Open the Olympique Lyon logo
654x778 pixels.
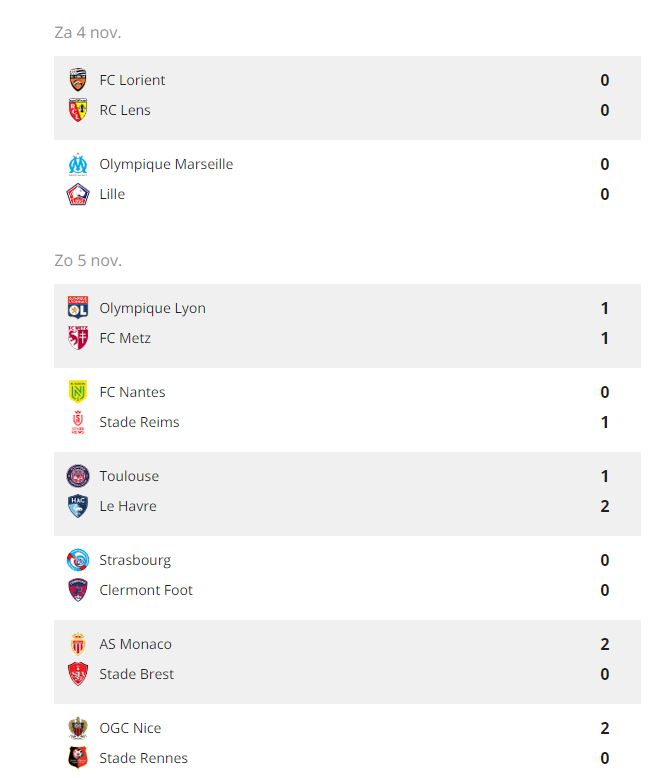(x=78, y=308)
